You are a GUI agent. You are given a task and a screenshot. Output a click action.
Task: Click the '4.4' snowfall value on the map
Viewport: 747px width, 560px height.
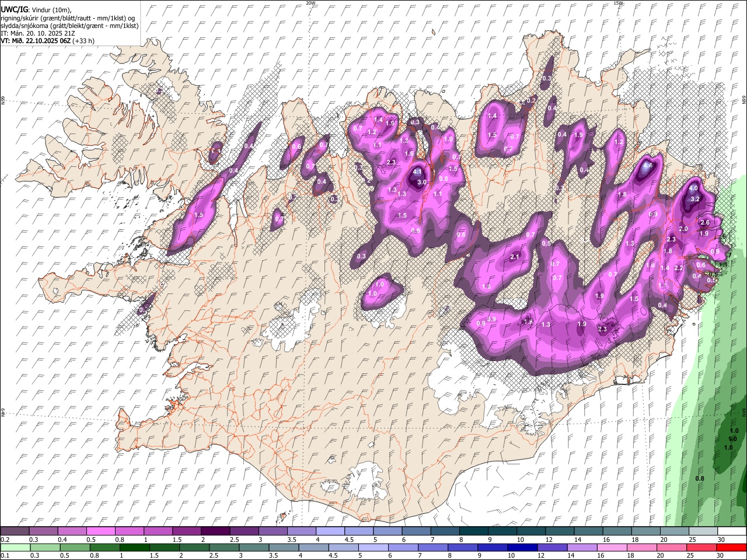[x=647, y=166]
